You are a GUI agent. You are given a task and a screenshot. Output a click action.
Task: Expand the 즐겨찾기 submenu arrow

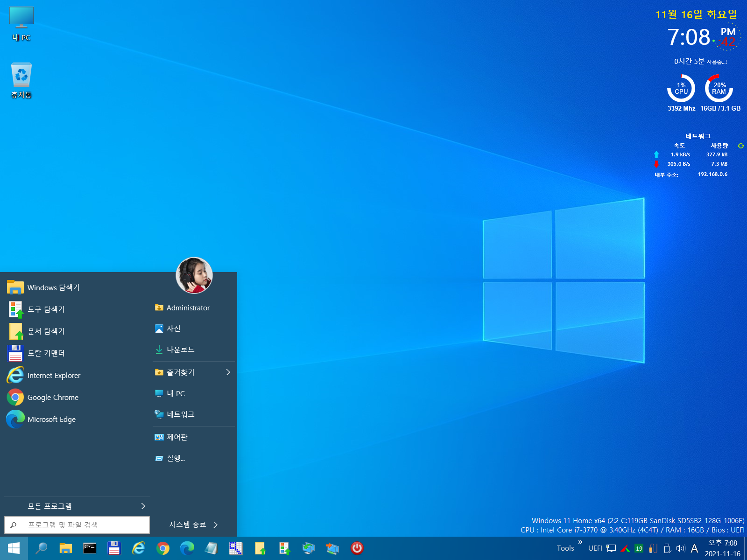(x=228, y=372)
